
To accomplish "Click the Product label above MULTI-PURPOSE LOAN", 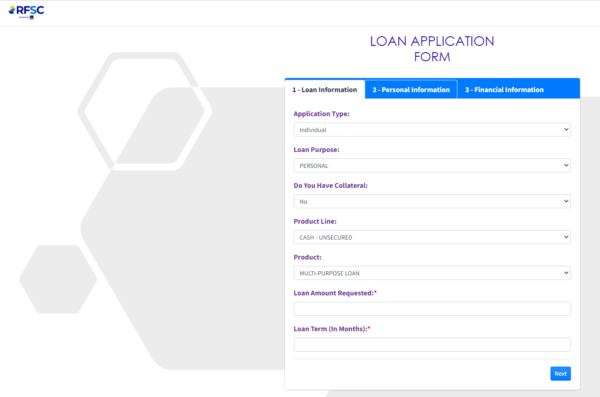I will (308, 257).
